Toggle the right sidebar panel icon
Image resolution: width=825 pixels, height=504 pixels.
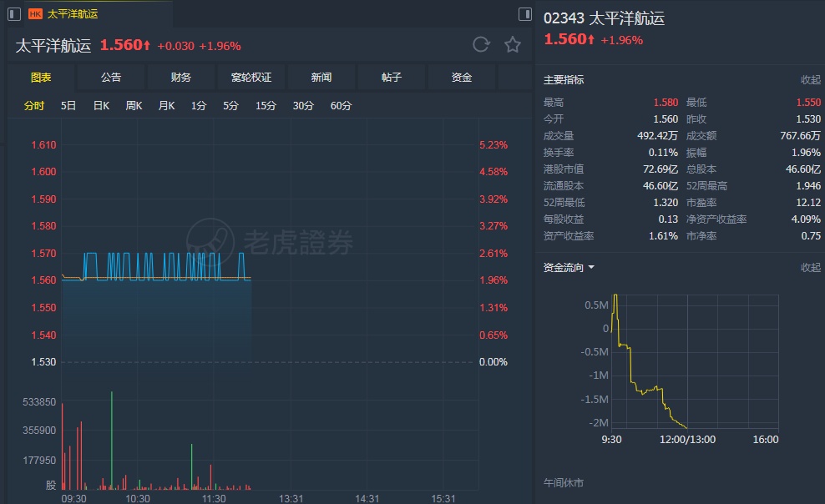tap(525, 14)
